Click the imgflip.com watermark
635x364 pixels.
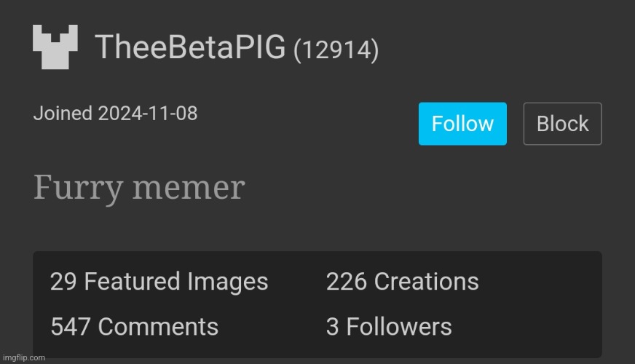pyautogui.click(x=23, y=357)
